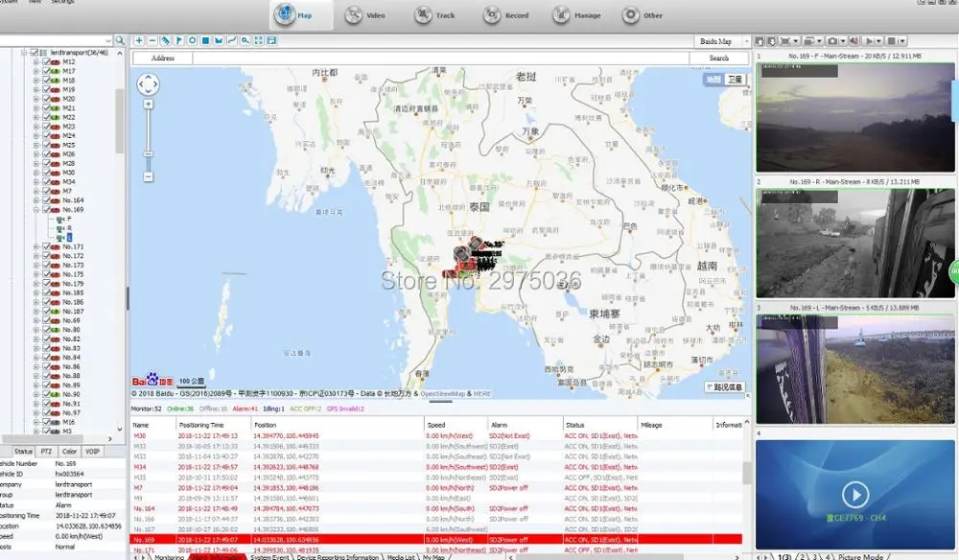Collapse the lerdtransport root node
This screenshot has width=959, height=560.
[24, 53]
